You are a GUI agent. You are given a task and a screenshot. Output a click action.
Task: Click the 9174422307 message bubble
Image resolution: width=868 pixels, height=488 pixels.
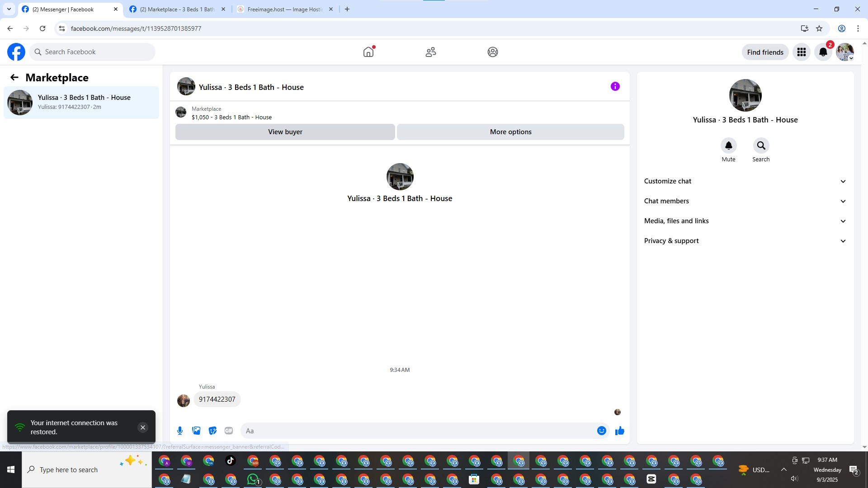tap(217, 399)
